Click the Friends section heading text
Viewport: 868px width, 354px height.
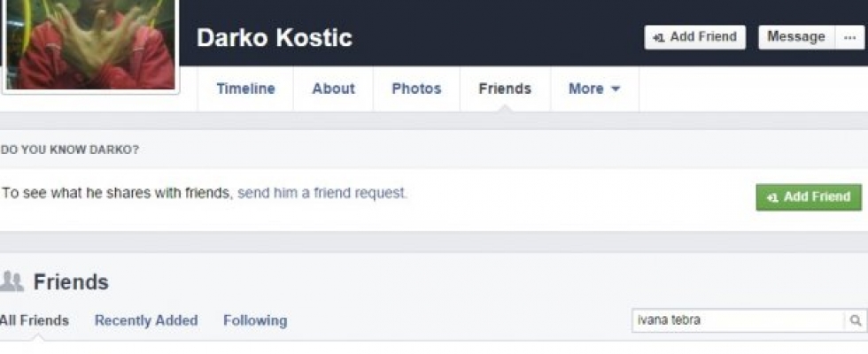click(x=71, y=282)
